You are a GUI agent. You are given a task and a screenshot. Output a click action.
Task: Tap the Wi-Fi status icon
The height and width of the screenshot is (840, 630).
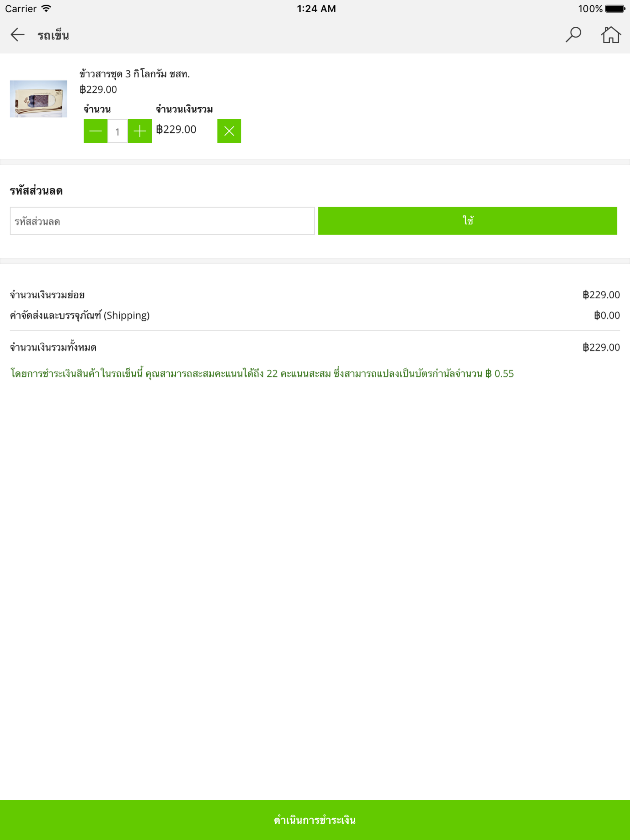[x=46, y=8]
